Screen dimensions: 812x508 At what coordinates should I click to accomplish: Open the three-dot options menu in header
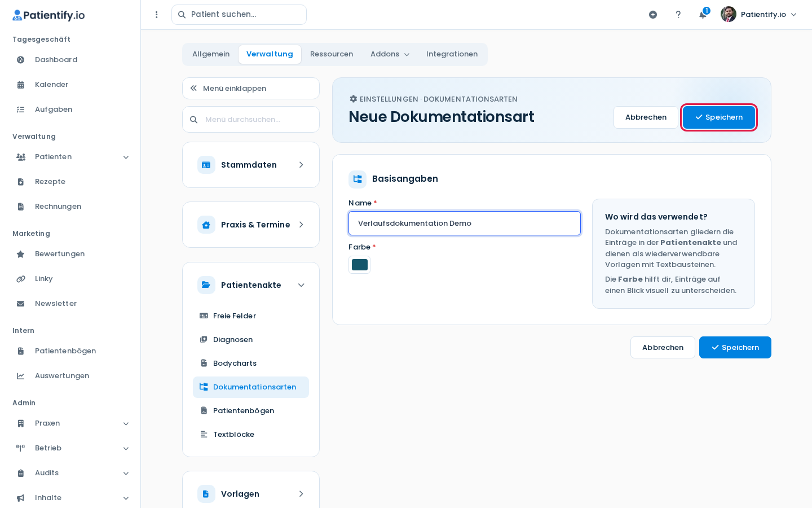(x=157, y=15)
